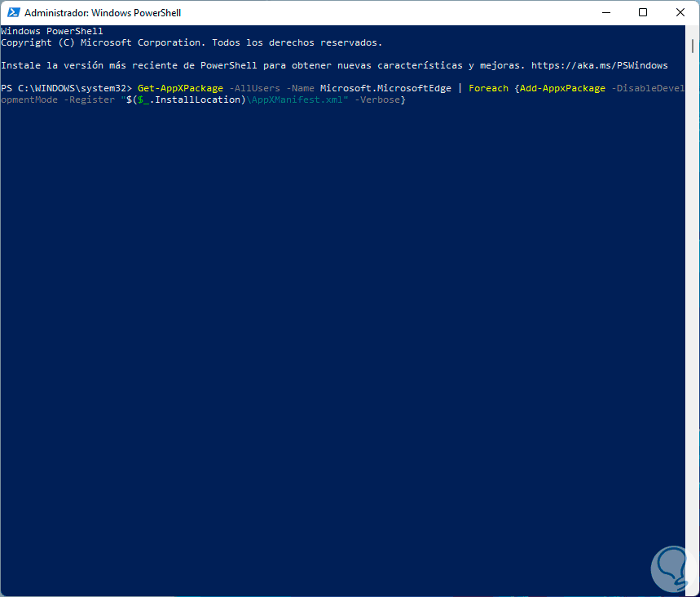The width and height of the screenshot is (700, 597).
Task: Click the Foreach keyword in the command
Action: coord(488,88)
